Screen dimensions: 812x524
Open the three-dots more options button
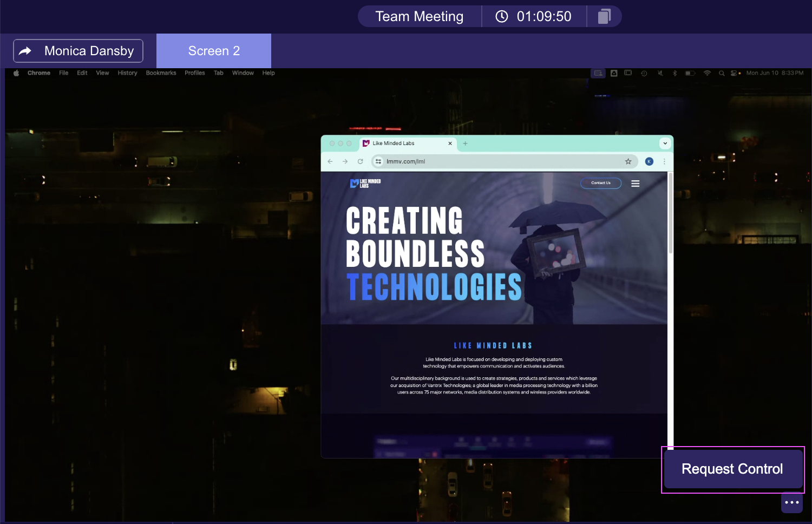coord(792,502)
